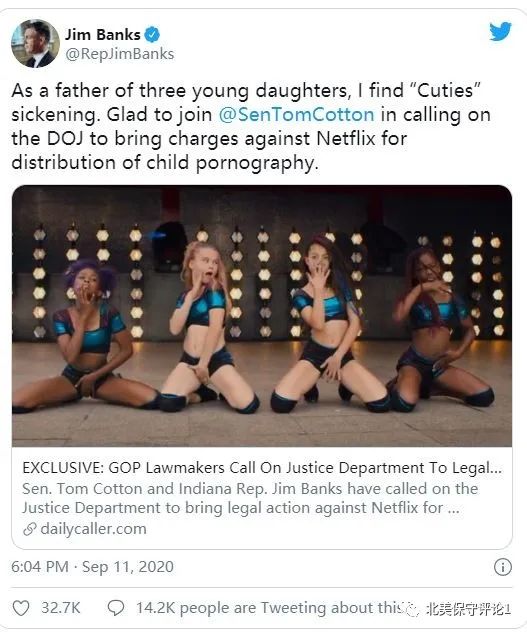Open Jim Banks profile avatar
This screenshot has width=527, height=632.
tap(35, 43)
